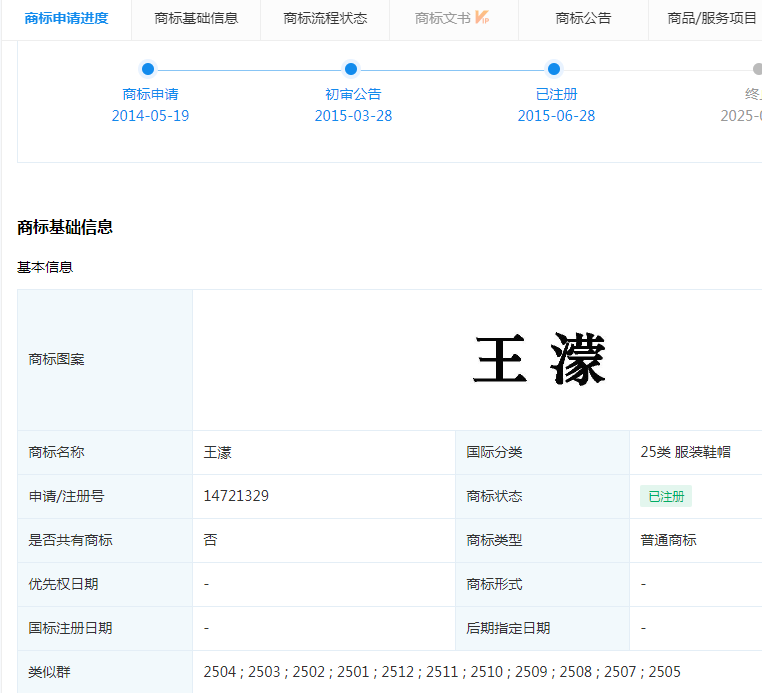Click the 普通商标 value
The width and height of the screenshot is (762, 693).
[x=668, y=540]
